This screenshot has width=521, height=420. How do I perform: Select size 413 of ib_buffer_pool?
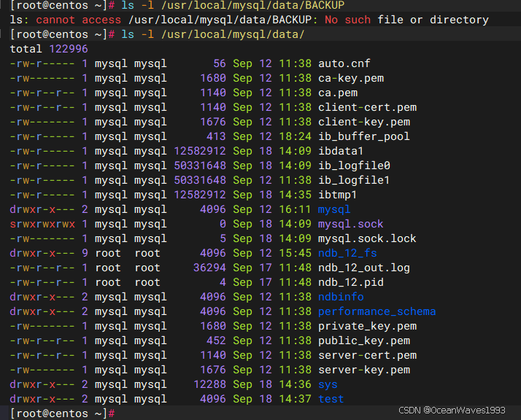[x=216, y=136]
